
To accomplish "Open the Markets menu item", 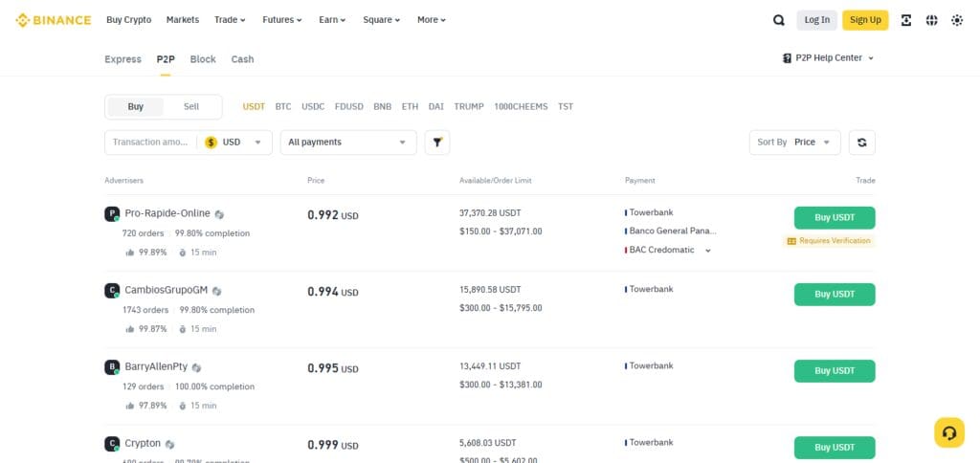I will 183,20.
